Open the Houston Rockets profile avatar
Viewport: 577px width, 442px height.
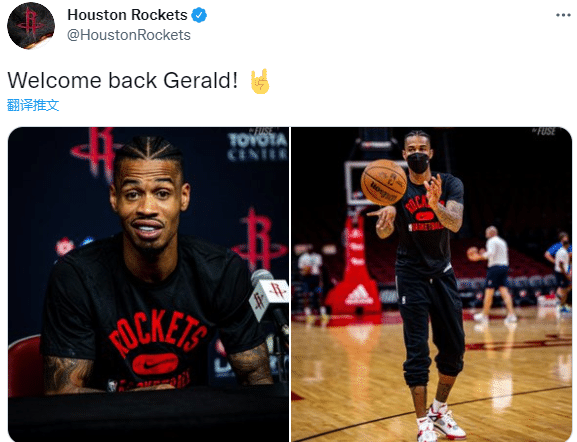[x=31, y=25]
